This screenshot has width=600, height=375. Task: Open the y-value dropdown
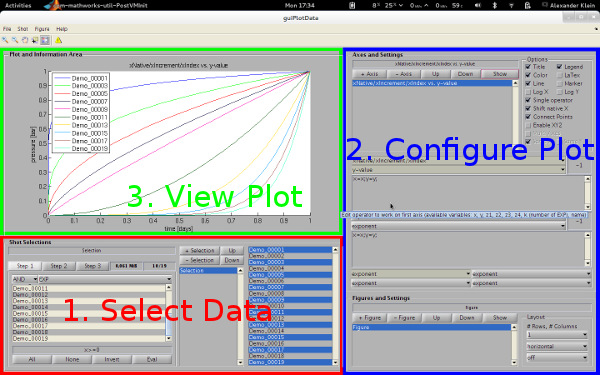coord(458,170)
